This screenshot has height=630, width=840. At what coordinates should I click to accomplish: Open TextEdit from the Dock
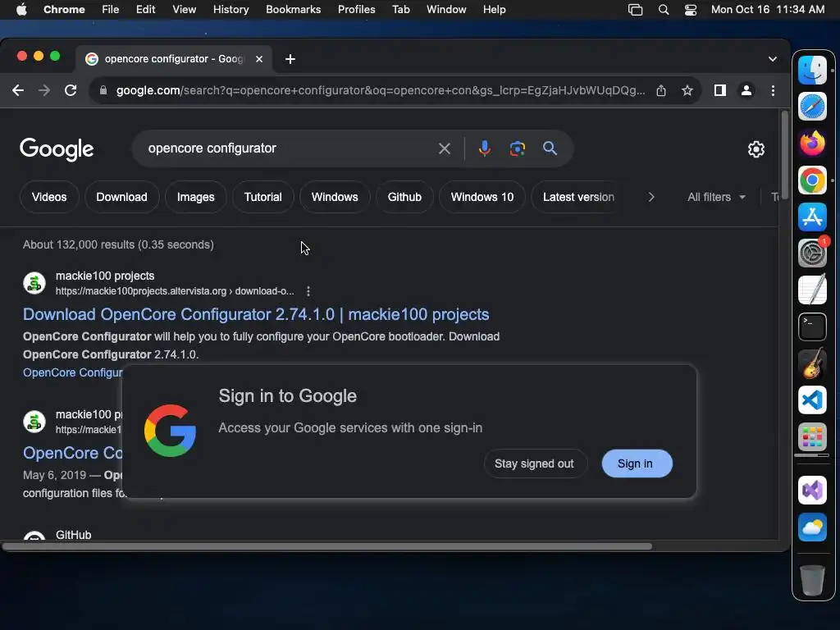(x=812, y=290)
